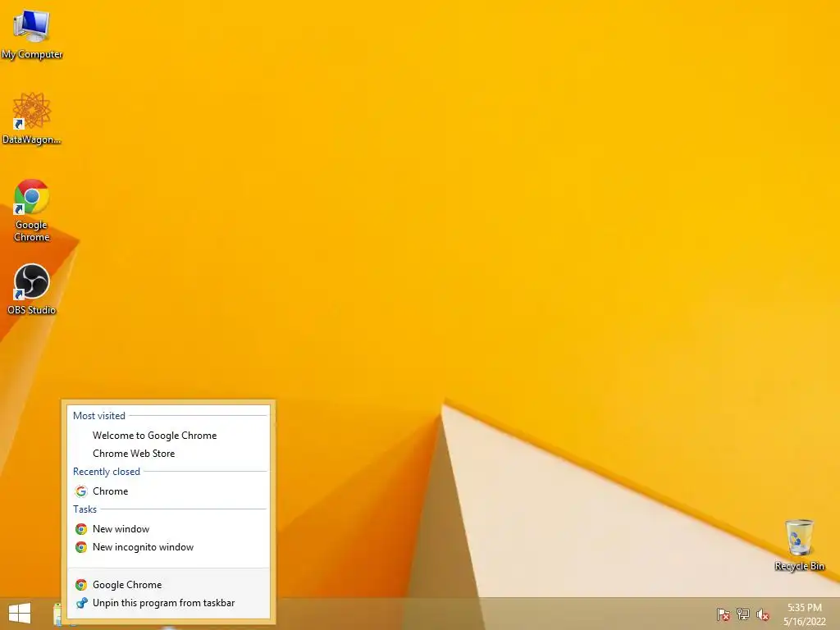Select the Google Chrome desktop shortcut

coord(32,210)
